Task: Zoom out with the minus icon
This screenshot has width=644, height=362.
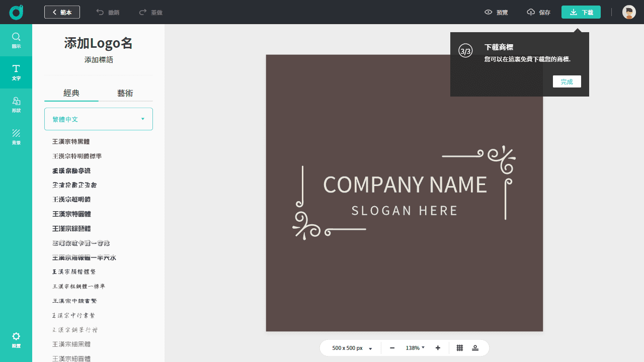Action: pos(392,348)
